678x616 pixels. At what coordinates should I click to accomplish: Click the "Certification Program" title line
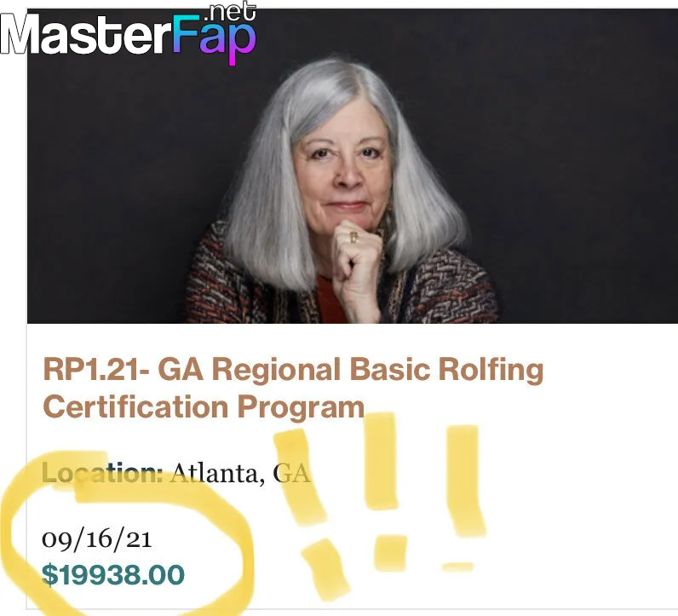point(204,407)
